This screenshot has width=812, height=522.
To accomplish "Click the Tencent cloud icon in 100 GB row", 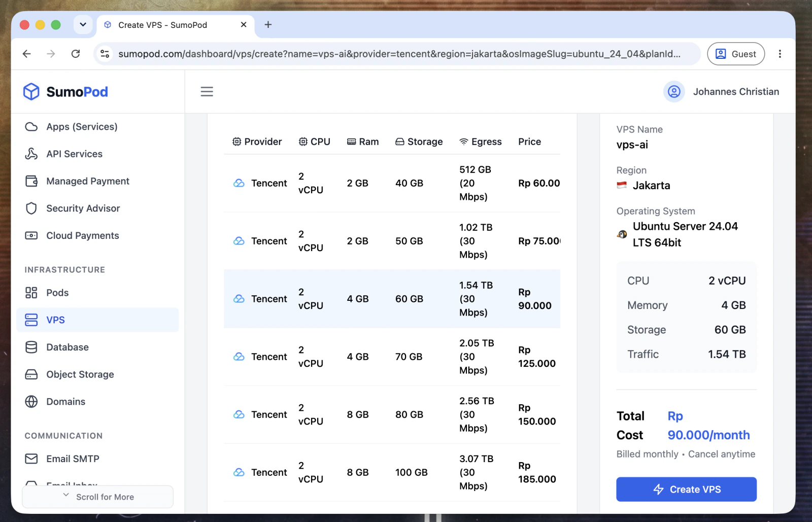I will point(239,472).
